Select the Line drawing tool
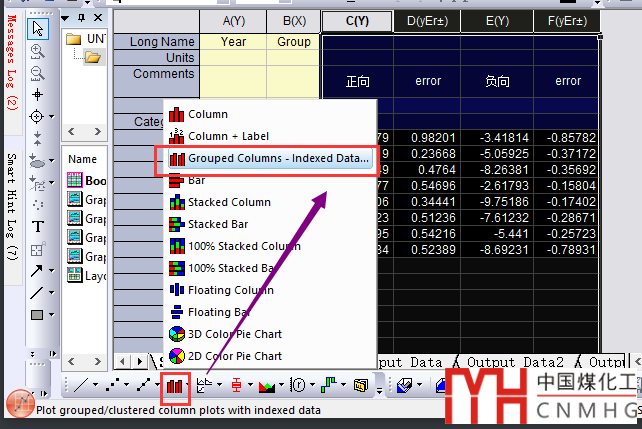 click(36, 292)
